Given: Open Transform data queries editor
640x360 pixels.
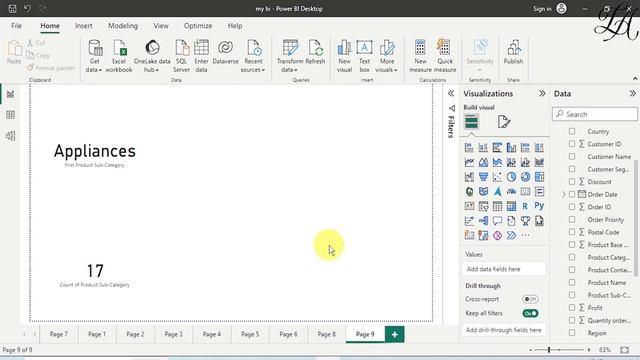Looking at the screenshot, I should (x=290, y=56).
